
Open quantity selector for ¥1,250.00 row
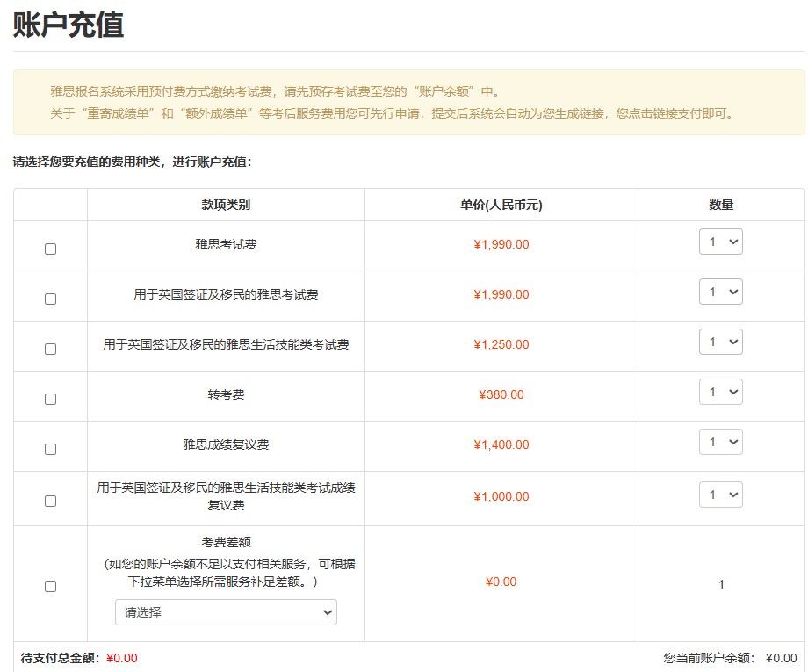720,342
